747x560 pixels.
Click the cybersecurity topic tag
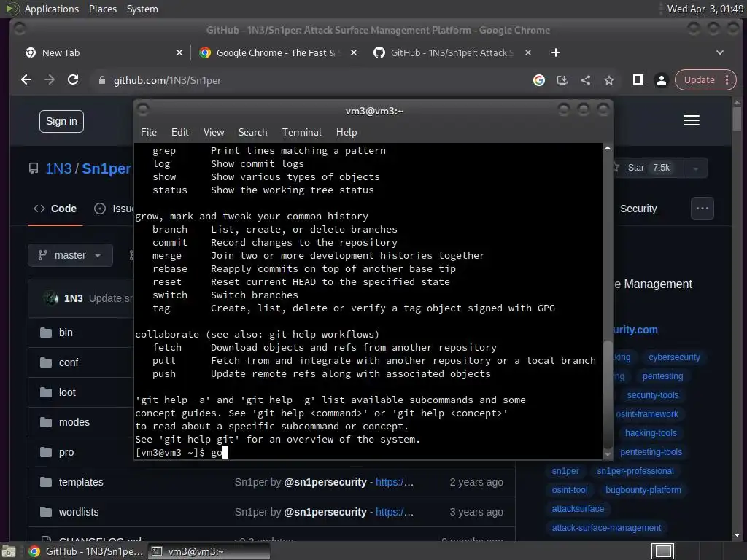[x=674, y=357]
